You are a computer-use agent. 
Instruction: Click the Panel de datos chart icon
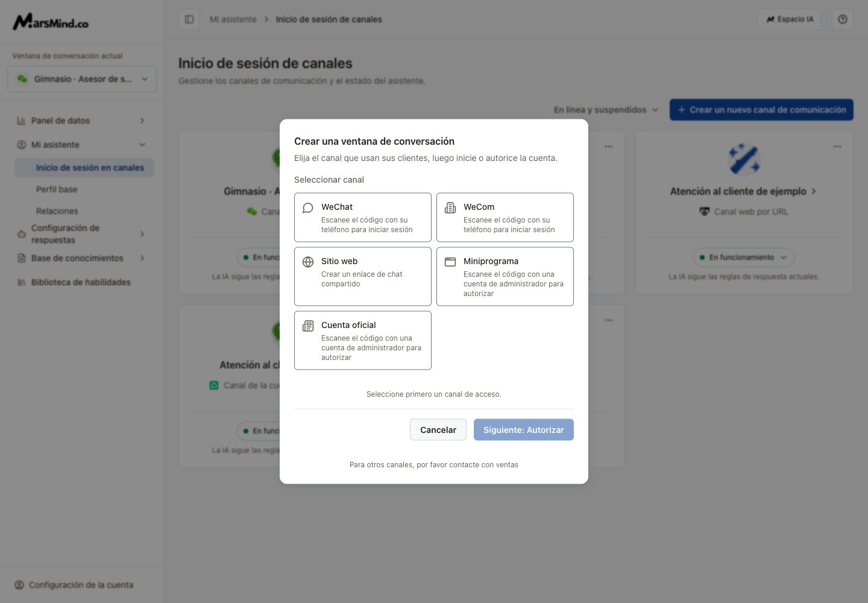[x=21, y=121]
